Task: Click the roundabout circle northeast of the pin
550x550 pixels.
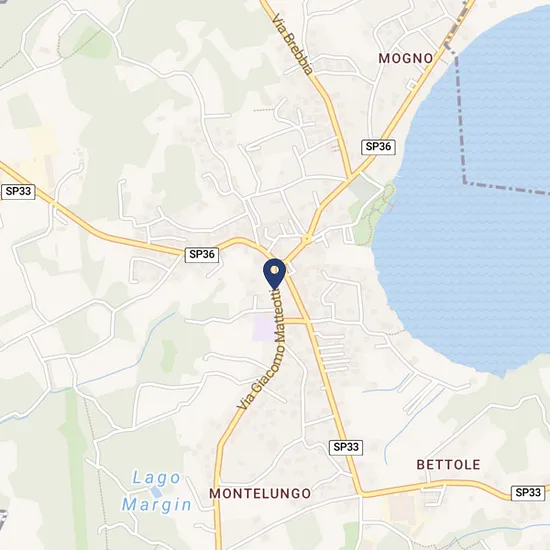Action: 307,239
